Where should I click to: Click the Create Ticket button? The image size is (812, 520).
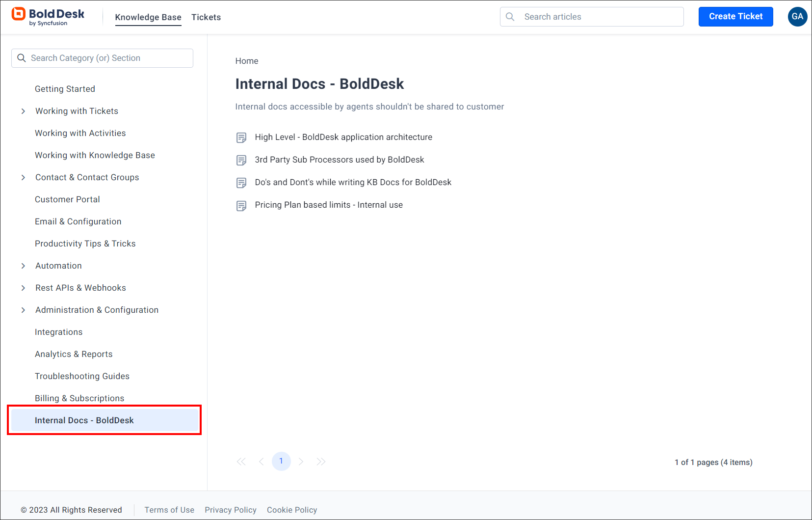735,17
